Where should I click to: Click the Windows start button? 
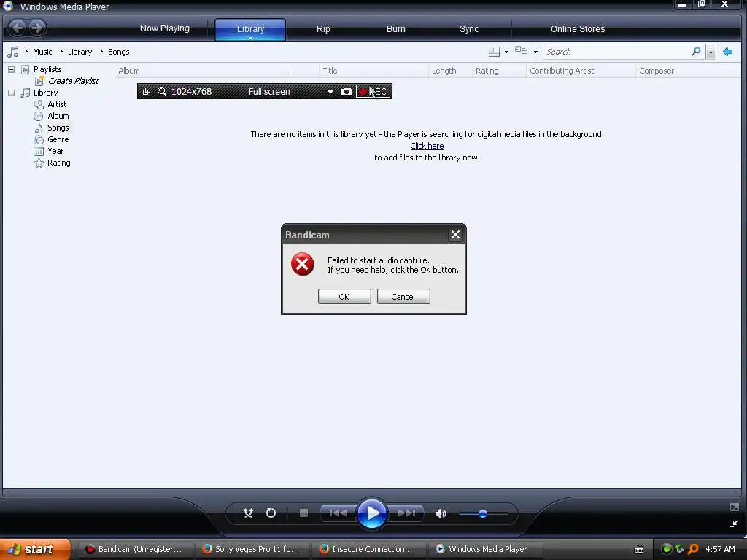pyautogui.click(x=34, y=549)
